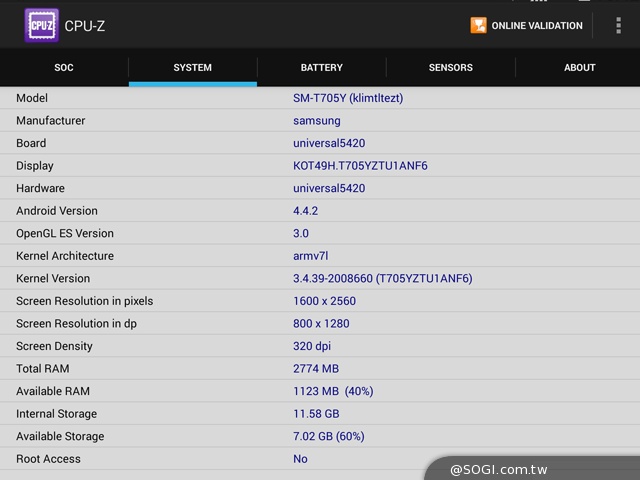640x480 pixels.
Task: Select the Android Version 4.4.2 row
Action: pos(320,211)
